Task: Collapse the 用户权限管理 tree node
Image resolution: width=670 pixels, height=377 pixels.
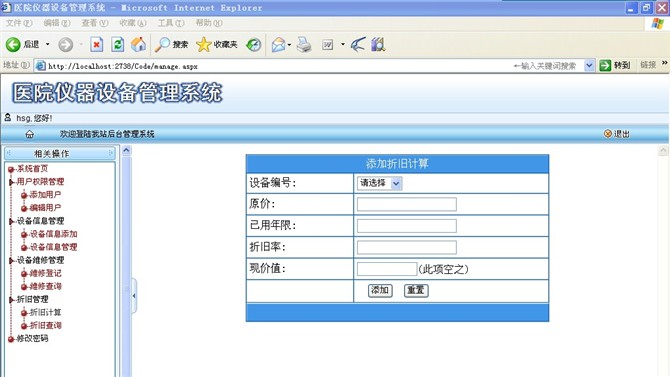Action: click(12, 182)
